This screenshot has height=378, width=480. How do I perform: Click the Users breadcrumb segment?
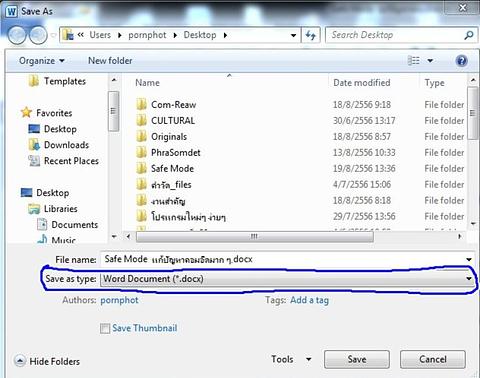[100, 35]
